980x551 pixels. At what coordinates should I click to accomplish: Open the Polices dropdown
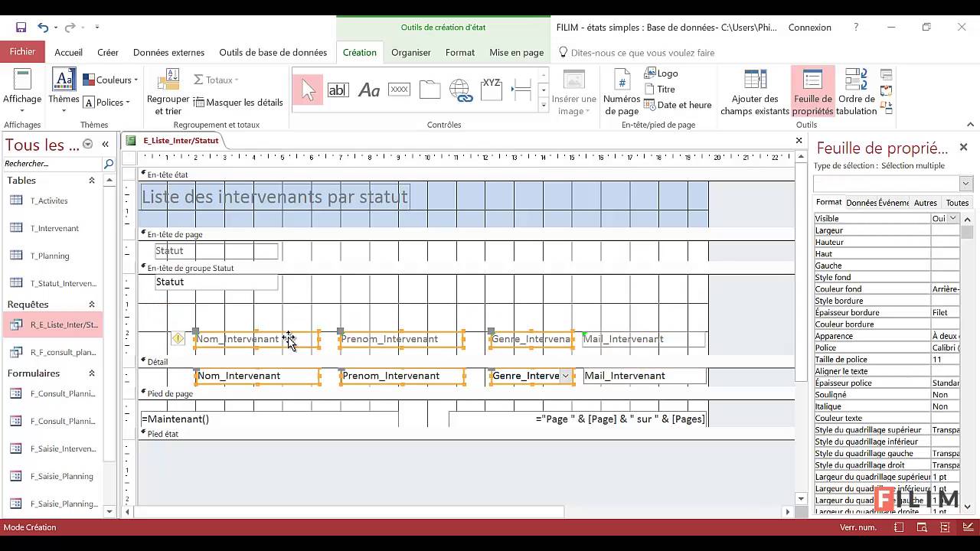106,103
